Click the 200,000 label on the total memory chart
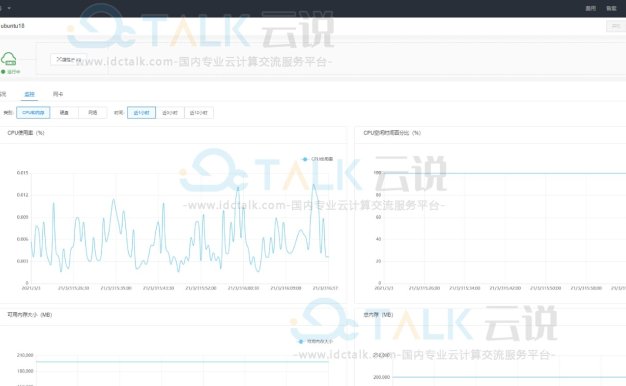Screen dimensions: 626x386 (381, 377)
